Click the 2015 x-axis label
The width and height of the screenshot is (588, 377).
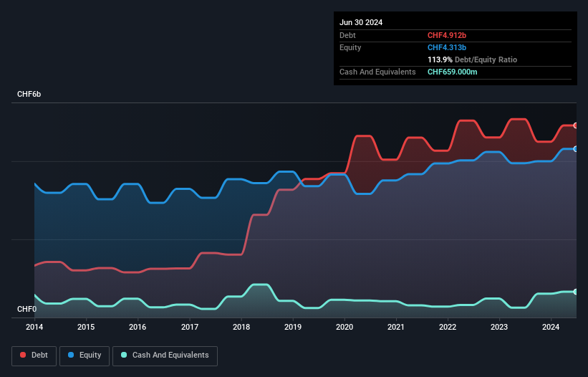click(86, 327)
